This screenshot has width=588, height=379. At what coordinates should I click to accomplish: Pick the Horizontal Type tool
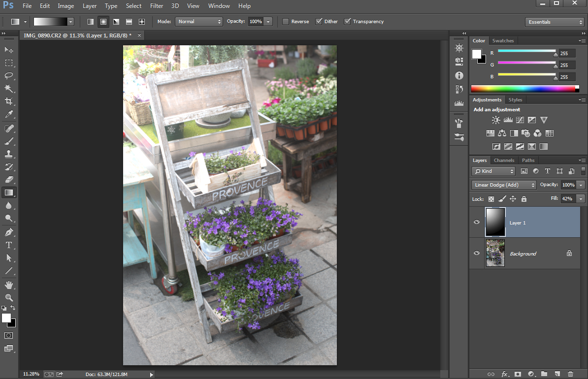tap(9, 245)
